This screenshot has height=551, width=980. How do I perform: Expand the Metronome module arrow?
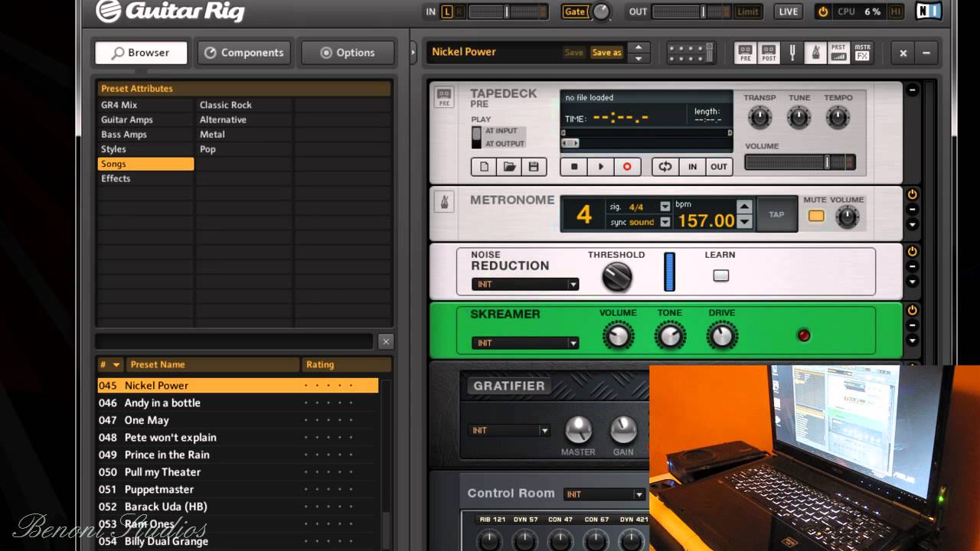pos(912,224)
